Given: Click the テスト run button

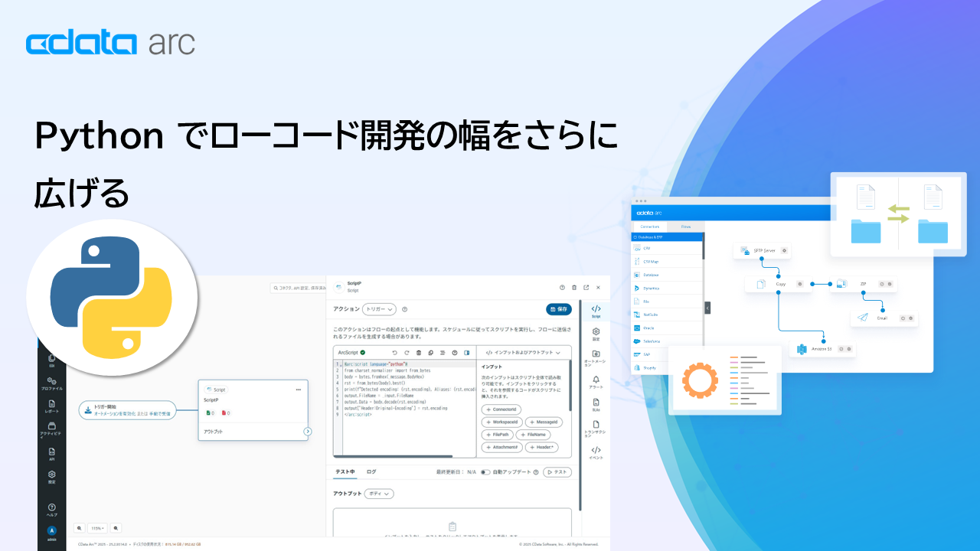Looking at the screenshot, I should (x=557, y=472).
